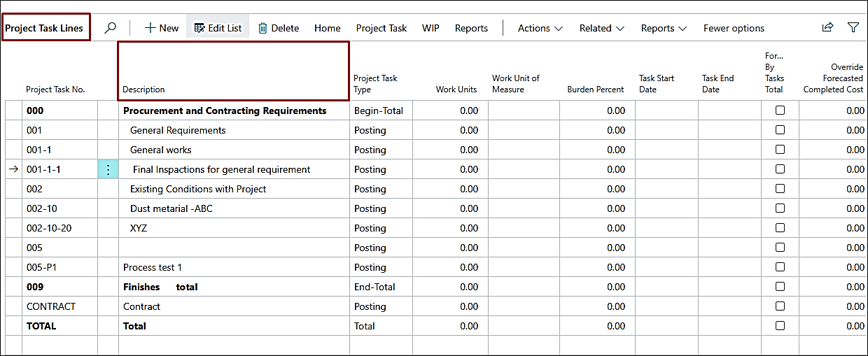Screen dimensions: 868x356
Task: Tick the checkbox in the TOTAL row
Action: point(780,326)
